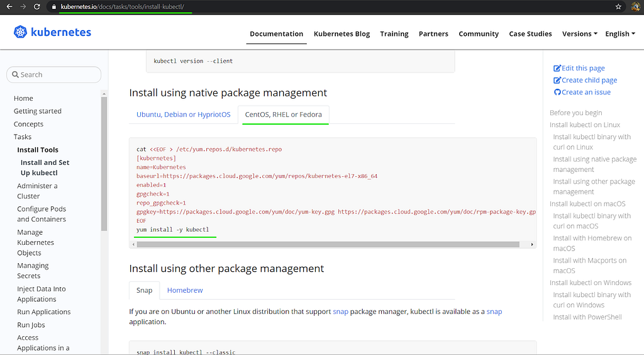
Task: Open the Documentation nav item
Action: [277, 34]
